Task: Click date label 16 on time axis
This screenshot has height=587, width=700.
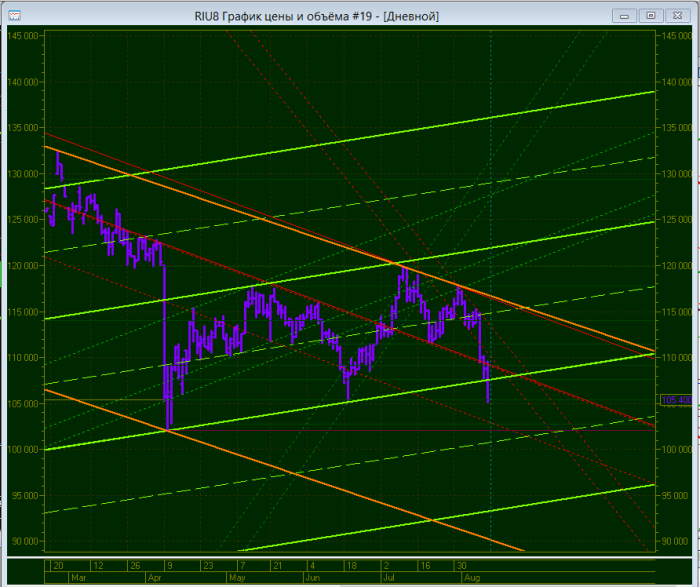Action: 426,566
